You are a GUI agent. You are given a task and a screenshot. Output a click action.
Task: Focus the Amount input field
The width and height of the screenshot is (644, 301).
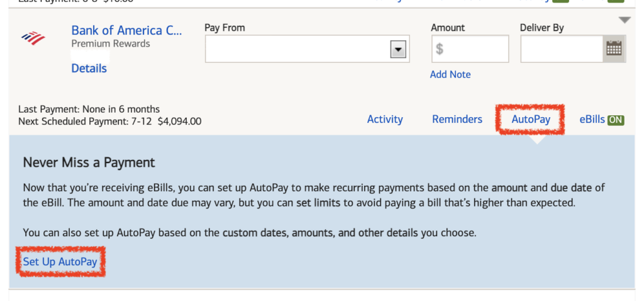click(x=470, y=49)
